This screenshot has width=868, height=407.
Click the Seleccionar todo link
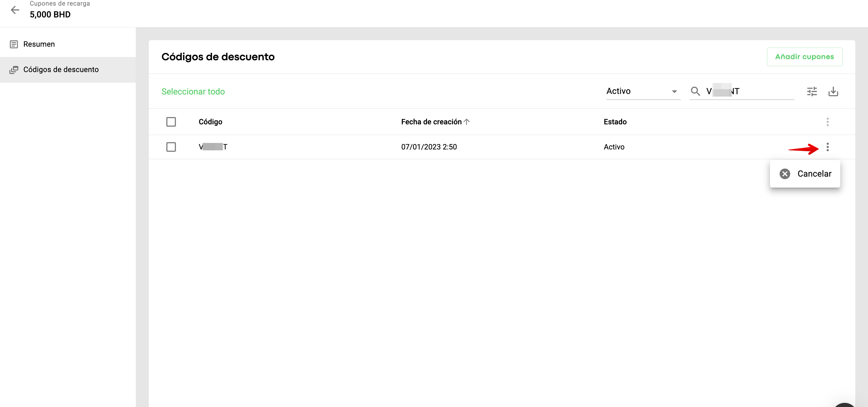(x=193, y=91)
